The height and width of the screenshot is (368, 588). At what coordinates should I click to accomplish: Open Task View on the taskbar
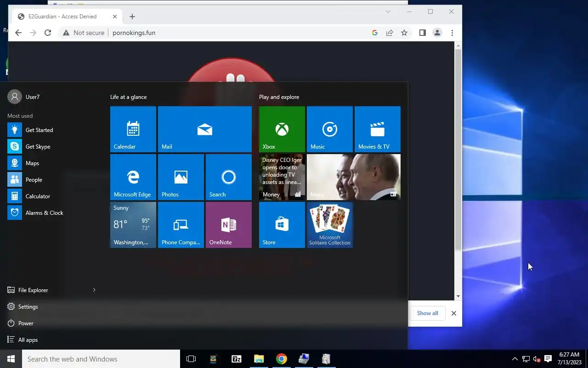(x=191, y=359)
